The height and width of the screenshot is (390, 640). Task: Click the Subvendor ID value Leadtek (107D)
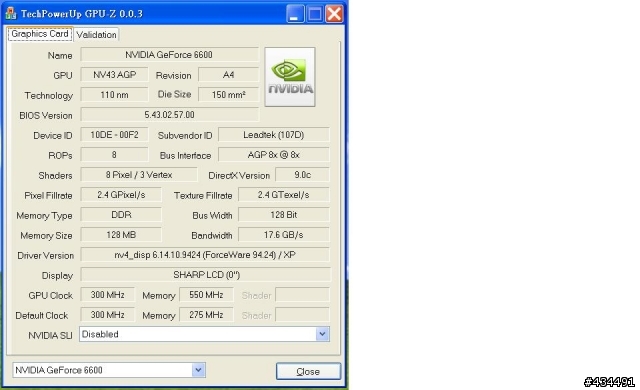tap(274, 135)
